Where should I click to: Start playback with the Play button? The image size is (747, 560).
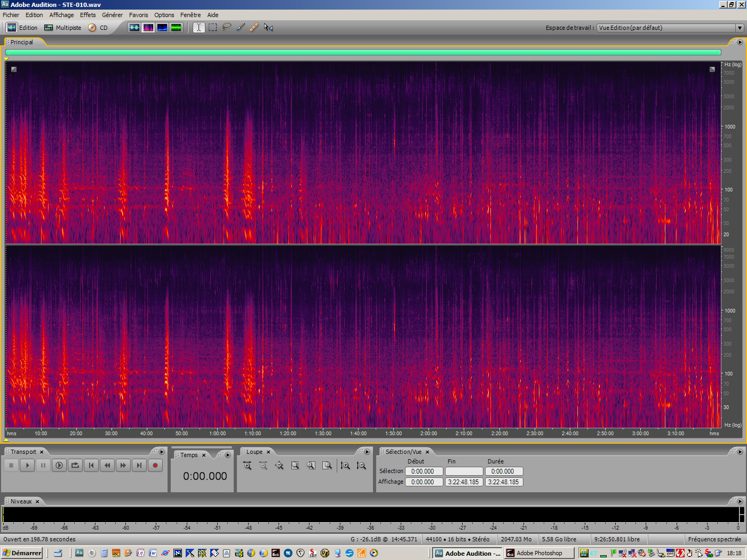27,465
